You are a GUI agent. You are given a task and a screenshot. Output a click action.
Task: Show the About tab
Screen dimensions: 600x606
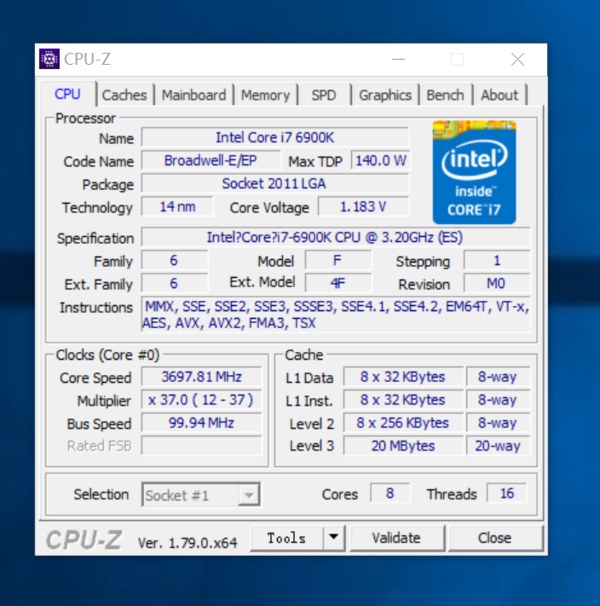[499, 95]
